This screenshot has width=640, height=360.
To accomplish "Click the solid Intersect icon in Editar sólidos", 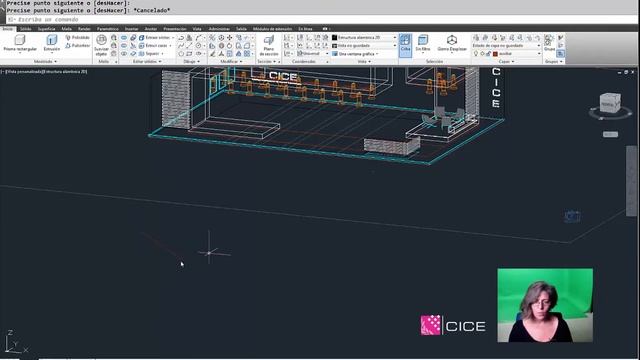I will coord(124,53).
